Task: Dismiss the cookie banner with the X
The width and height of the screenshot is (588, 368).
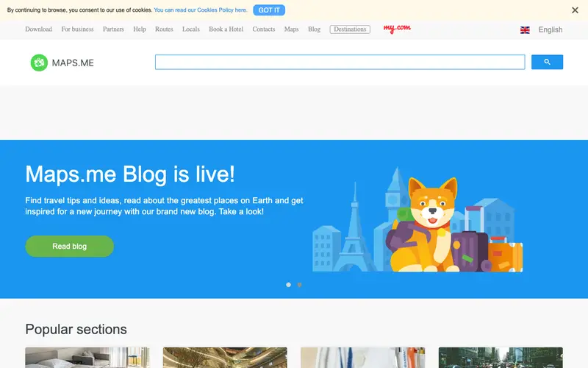Action: tap(575, 10)
